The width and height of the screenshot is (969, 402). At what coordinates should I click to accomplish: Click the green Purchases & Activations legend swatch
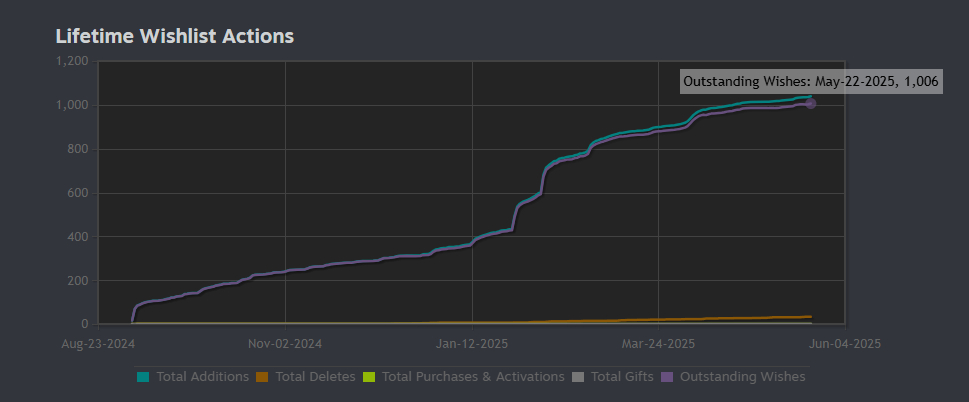tap(370, 377)
